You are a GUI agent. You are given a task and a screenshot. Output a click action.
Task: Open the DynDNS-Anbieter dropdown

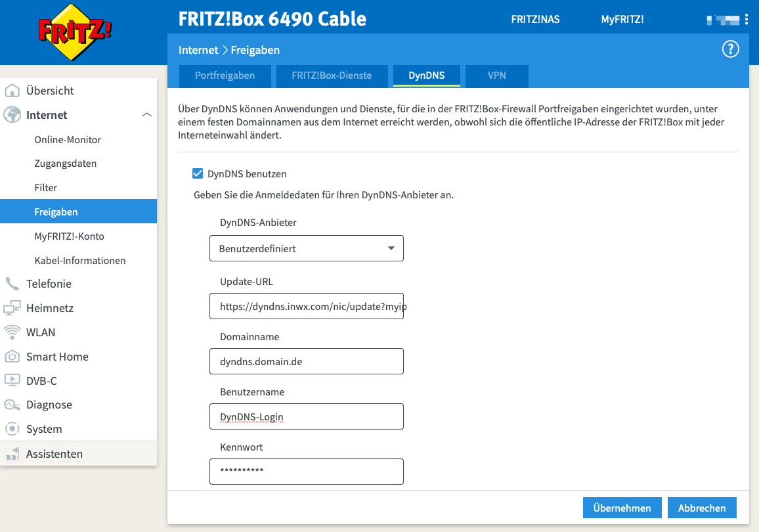[x=307, y=248]
